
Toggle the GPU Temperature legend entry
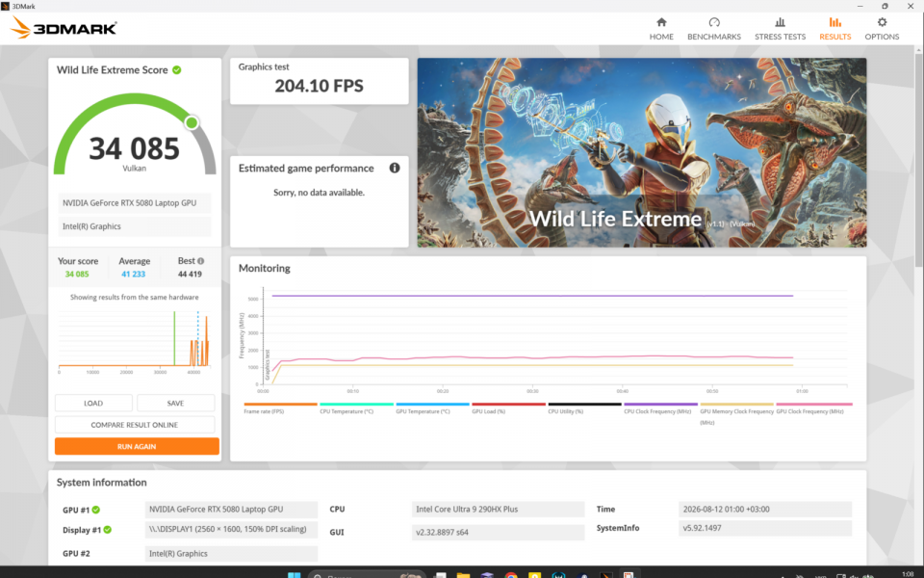[x=432, y=408]
